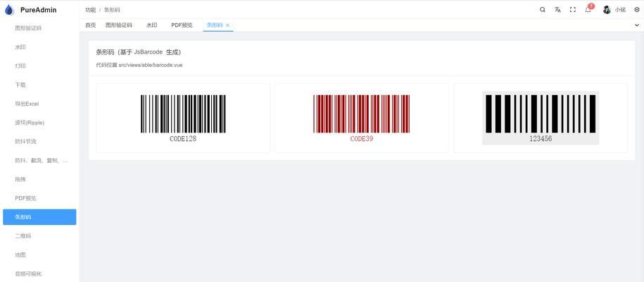Click the 条形码 JsBarcode card heading
644x282 pixels.
coord(139,52)
